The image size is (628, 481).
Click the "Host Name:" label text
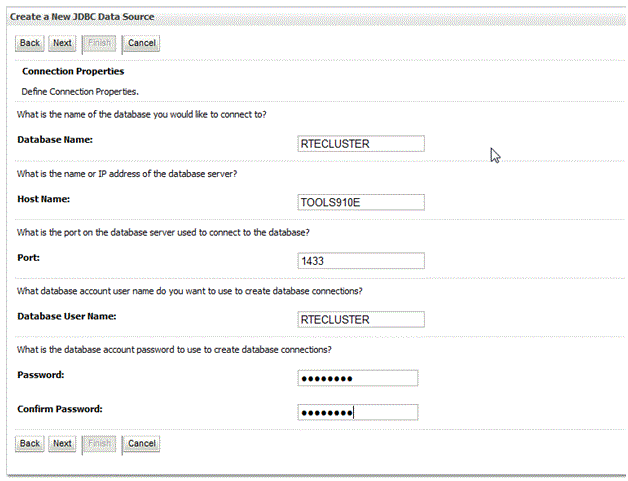(44, 199)
